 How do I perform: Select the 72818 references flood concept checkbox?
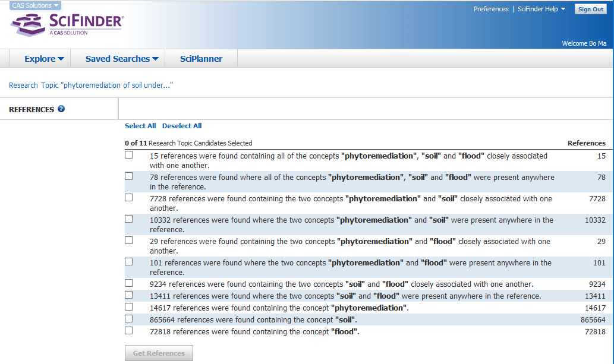click(129, 331)
